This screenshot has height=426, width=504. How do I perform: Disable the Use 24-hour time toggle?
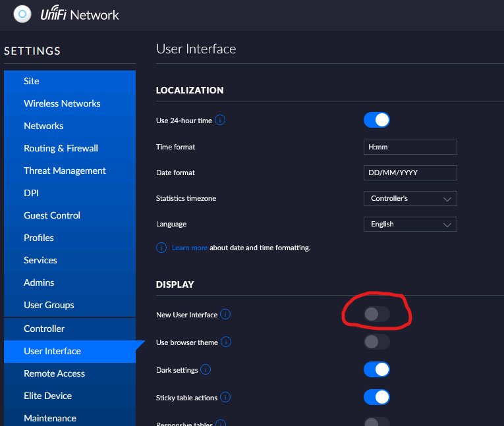click(377, 120)
